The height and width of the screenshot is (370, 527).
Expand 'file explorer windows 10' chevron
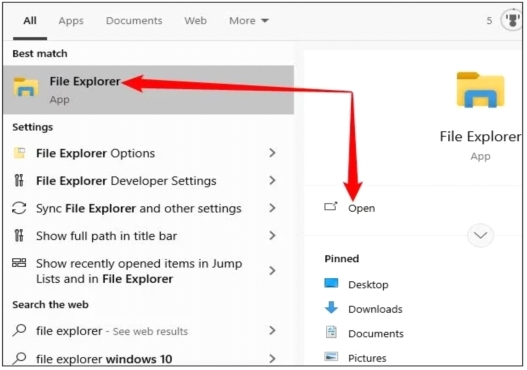point(273,359)
